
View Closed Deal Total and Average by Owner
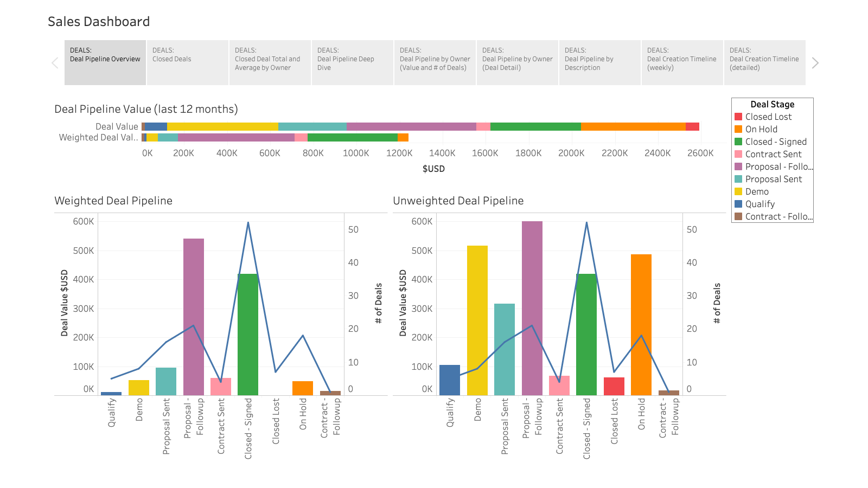[270, 62]
